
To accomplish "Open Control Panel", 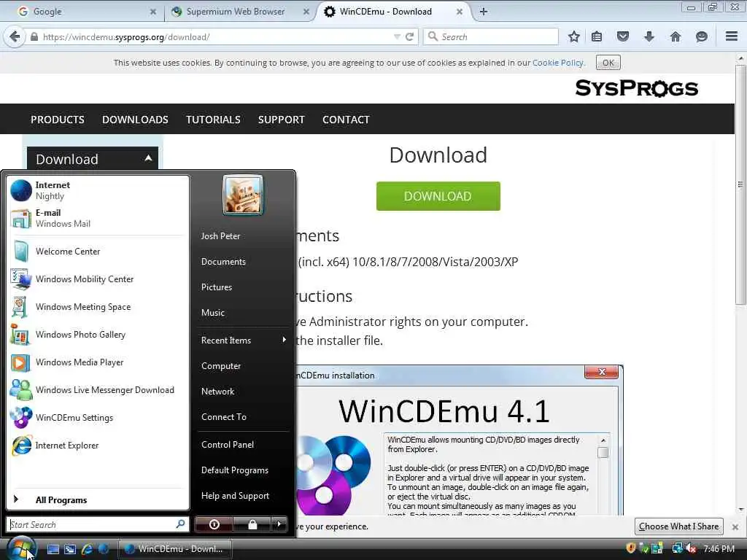I will click(243, 445).
